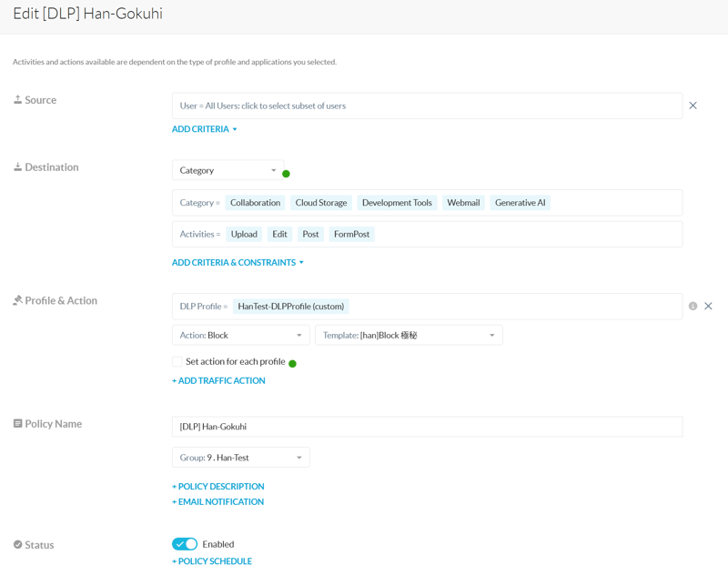728x575 pixels.
Task: Click + Policy Description link
Action: 217,487
